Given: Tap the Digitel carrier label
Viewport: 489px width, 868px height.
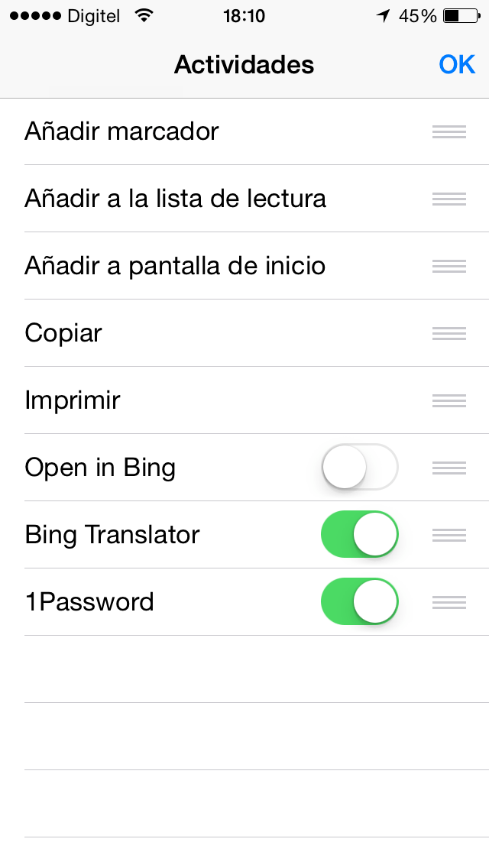Looking at the screenshot, I should click(92, 15).
